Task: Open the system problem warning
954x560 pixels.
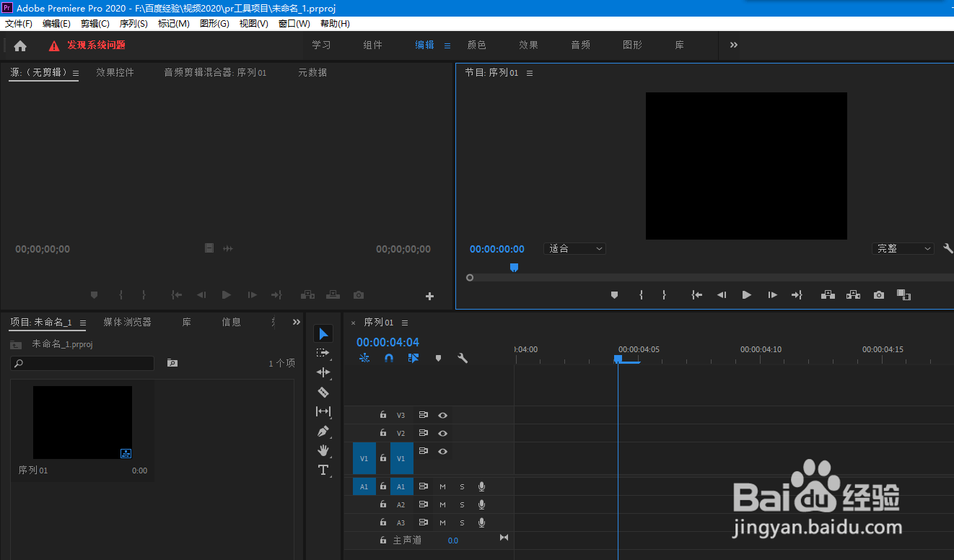Action: [87, 45]
